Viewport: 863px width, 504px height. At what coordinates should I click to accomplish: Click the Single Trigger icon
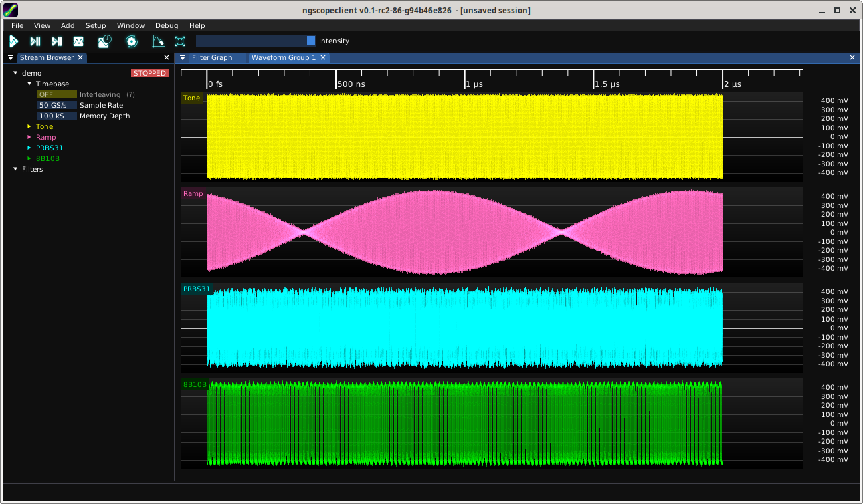pyautogui.click(x=35, y=41)
